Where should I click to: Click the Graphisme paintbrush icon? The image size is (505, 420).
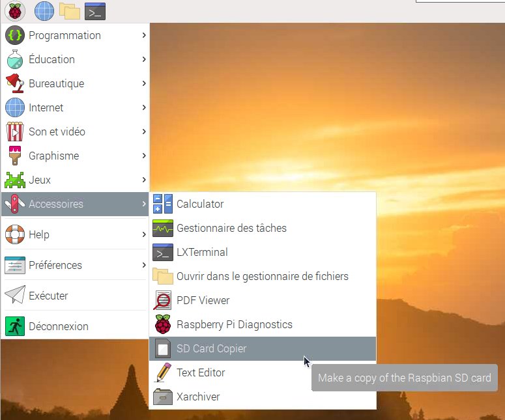click(x=15, y=156)
